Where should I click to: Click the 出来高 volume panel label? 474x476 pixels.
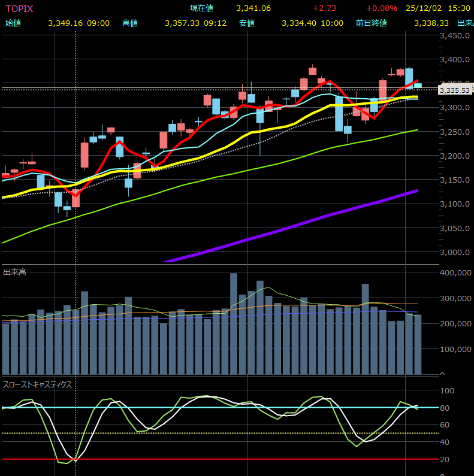point(14,272)
